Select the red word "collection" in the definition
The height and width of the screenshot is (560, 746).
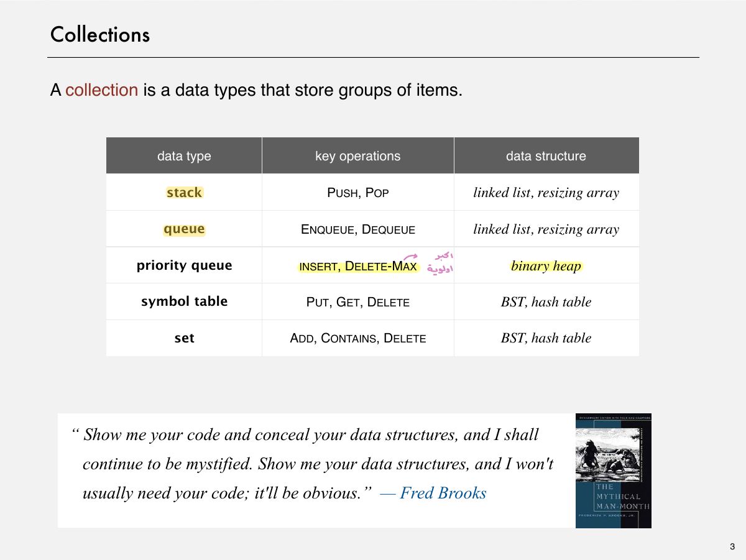(101, 90)
